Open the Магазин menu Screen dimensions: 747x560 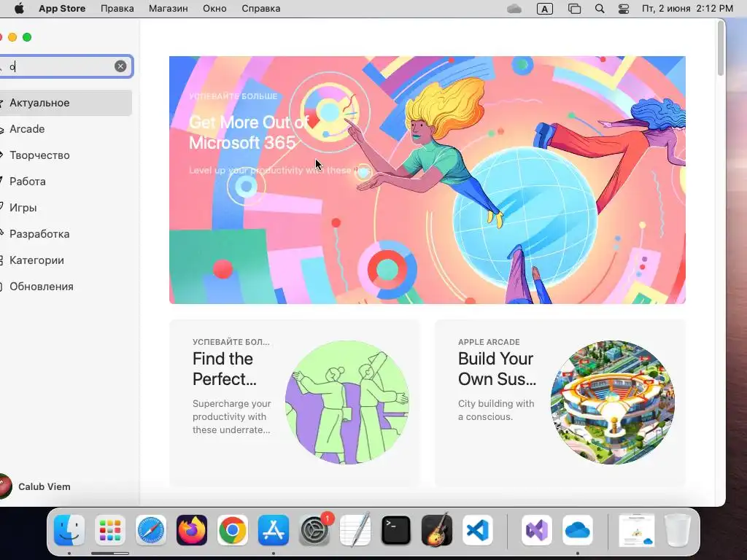coord(169,9)
